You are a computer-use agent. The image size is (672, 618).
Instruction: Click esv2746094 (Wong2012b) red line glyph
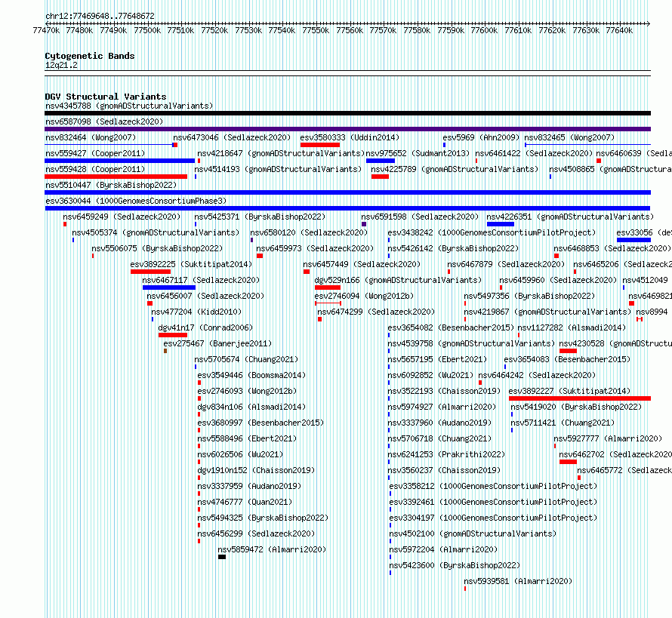click(328, 303)
